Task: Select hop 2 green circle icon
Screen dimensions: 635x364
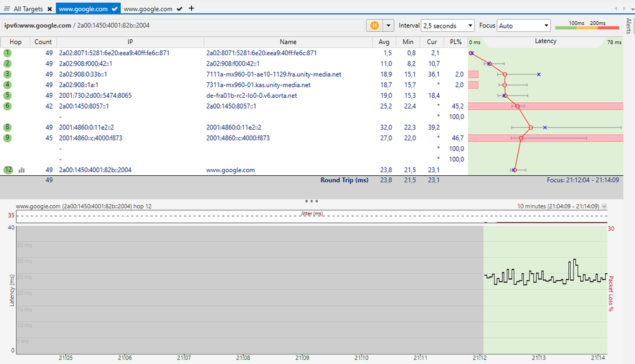Action: 7,64
